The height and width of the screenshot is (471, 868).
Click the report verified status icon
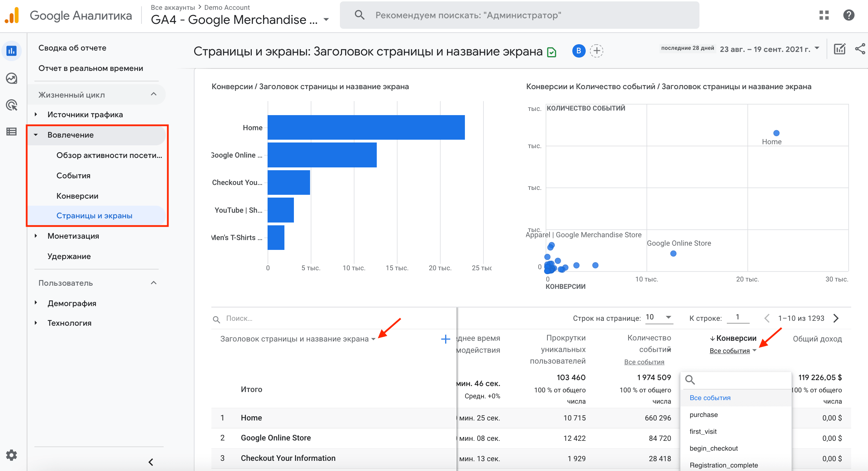point(552,52)
